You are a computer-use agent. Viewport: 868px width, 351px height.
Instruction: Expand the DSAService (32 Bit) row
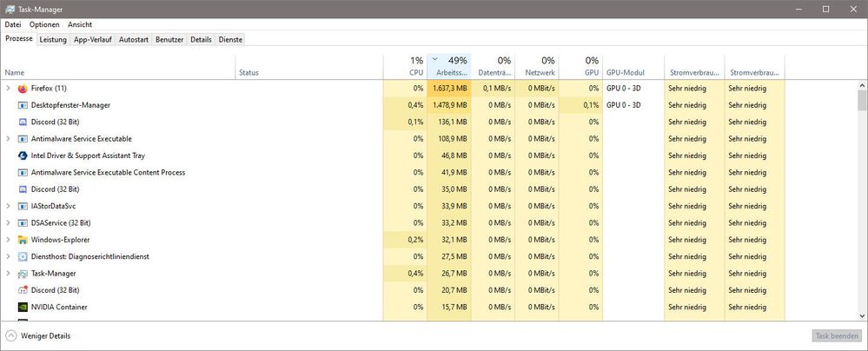tap(8, 223)
